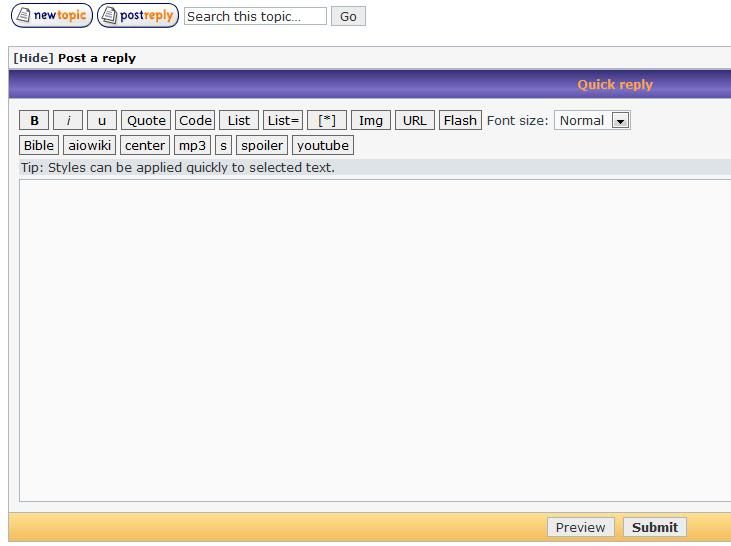Hide the Post a reply panel
This screenshot has width=731, height=546.
pos(33,58)
